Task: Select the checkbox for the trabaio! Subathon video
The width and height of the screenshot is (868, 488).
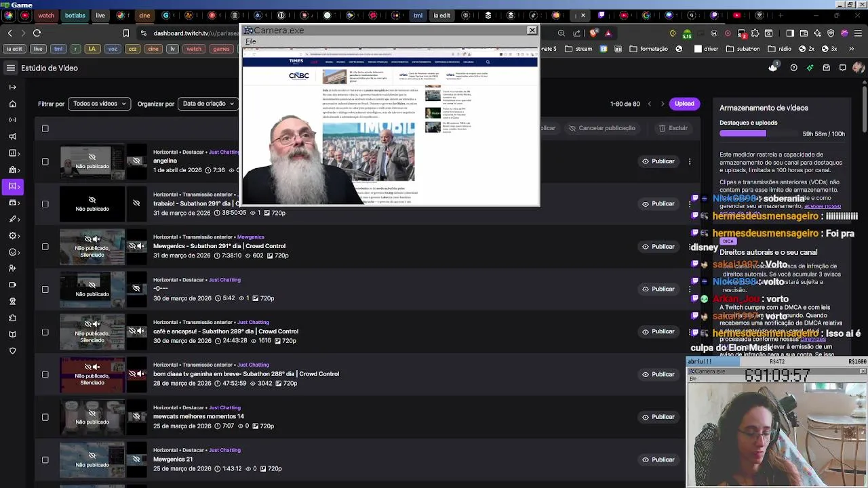Action: click(x=45, y=203)
